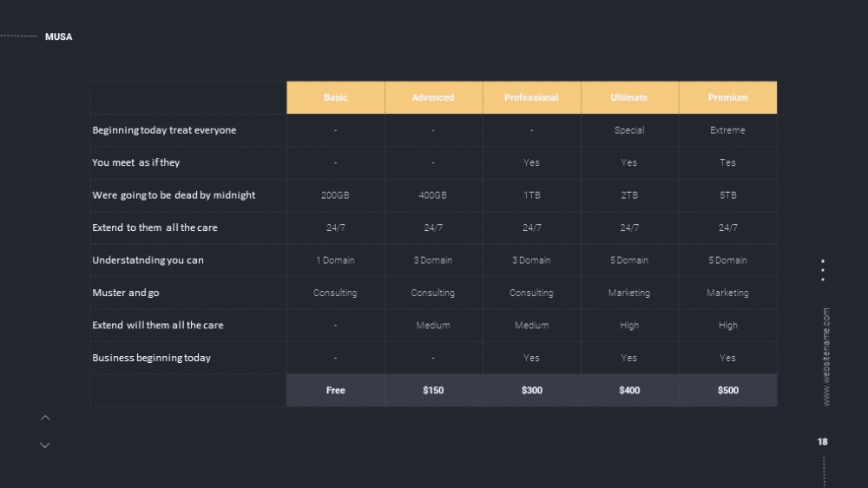Screen dimensions: 868x488
Task: Select the Advanced plan column header
Action: [433, 97]
